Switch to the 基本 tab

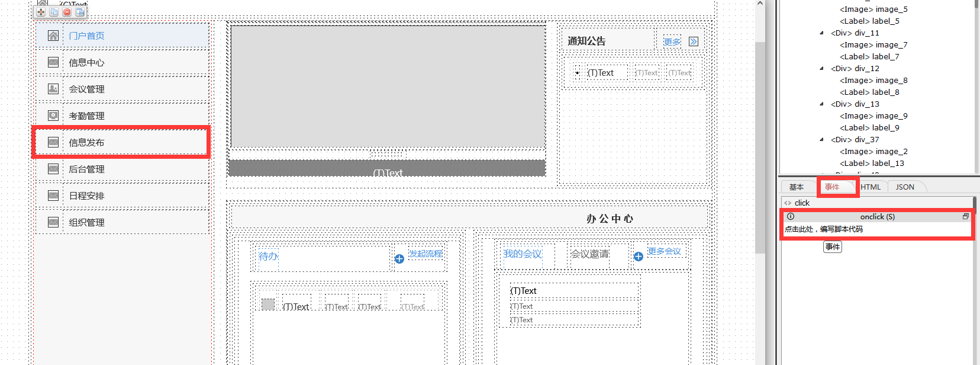[797, 187]
